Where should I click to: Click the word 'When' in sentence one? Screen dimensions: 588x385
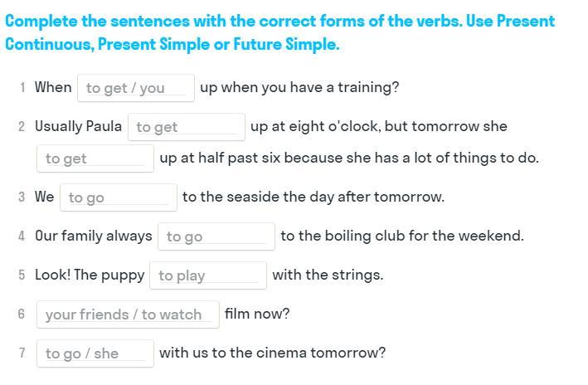coord(53,87)
